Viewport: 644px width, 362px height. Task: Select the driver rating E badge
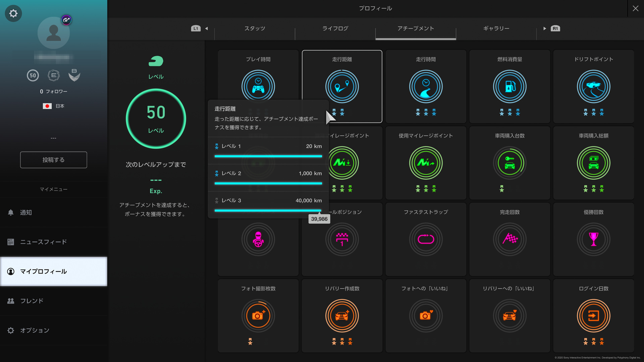(x=54, y=75)
